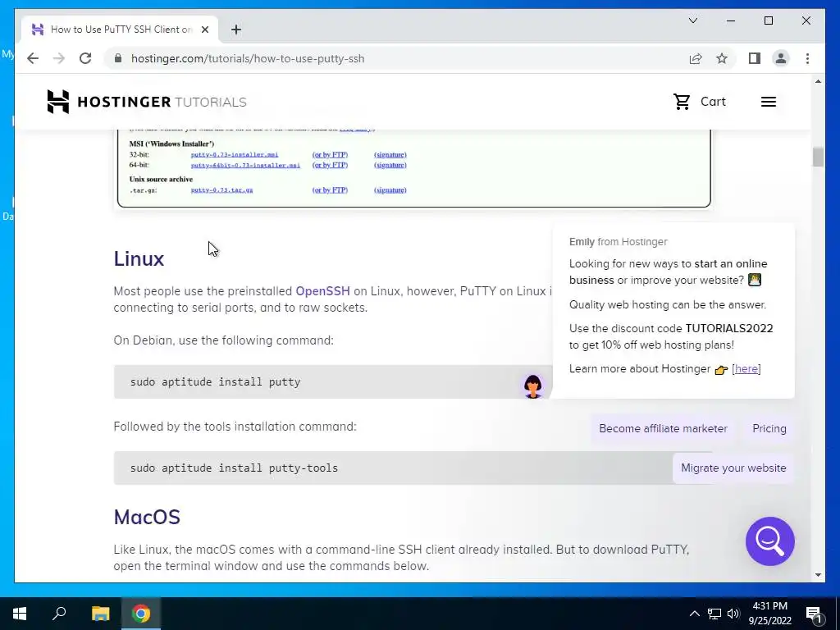Screen dimensions: 840x630
Task: Open the Chrome profile avatar
Action: click(x=781, y=58)
